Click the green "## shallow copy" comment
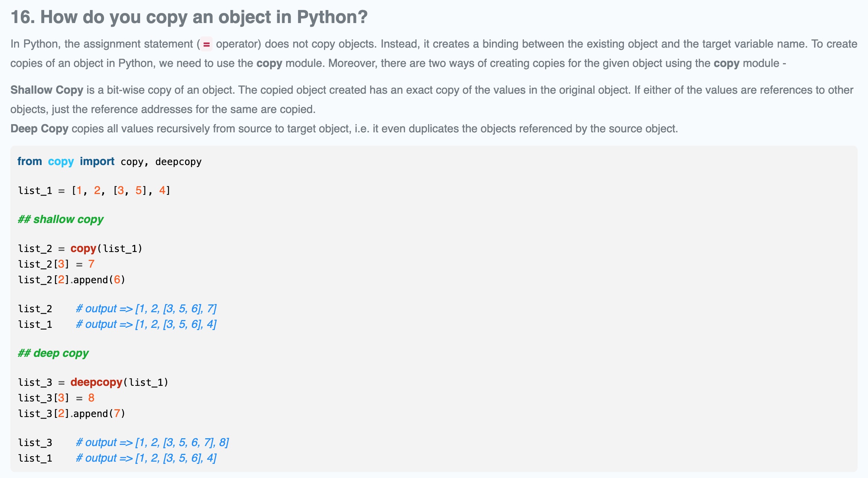The height and width of the screenshot is (478, 868). (61, 219)
